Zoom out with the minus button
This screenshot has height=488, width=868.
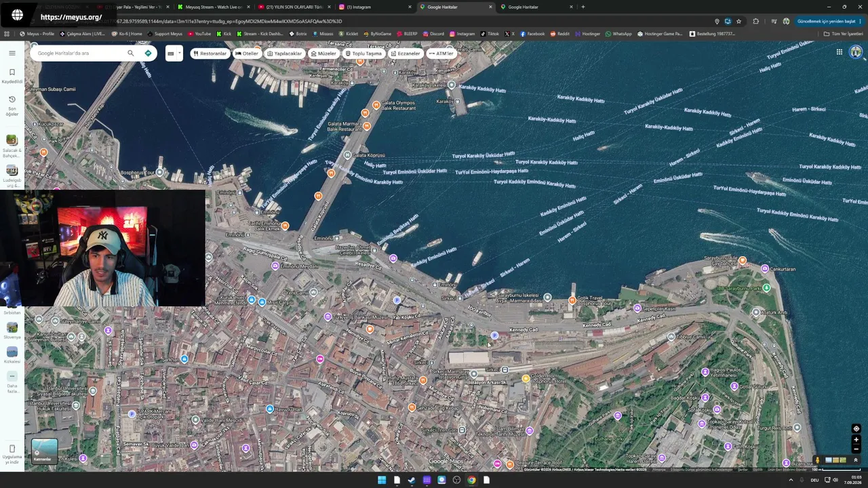(856, 449)
